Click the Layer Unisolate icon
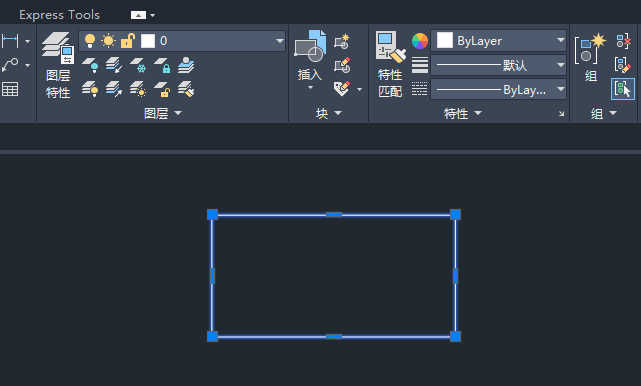This screenshot has width=641, height=386. 114,89
